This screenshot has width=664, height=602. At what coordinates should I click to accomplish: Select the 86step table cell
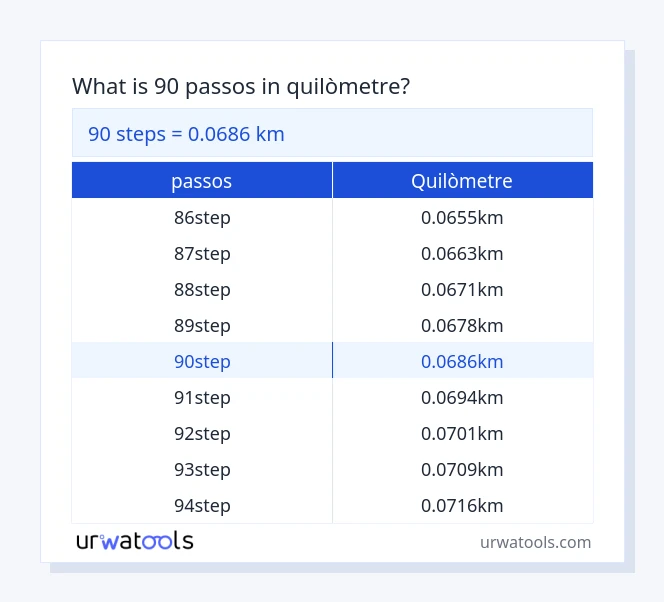(202, 217)
